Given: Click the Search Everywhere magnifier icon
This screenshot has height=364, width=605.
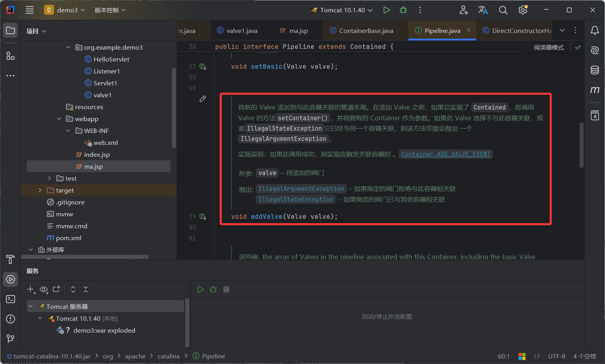Looking at the screenshot, I should [x=503, y=10].
